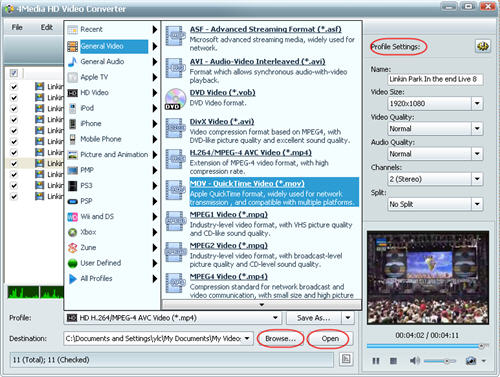Click the Xbox icon
The height and width of the screenshot is (377, 500).
72,232
